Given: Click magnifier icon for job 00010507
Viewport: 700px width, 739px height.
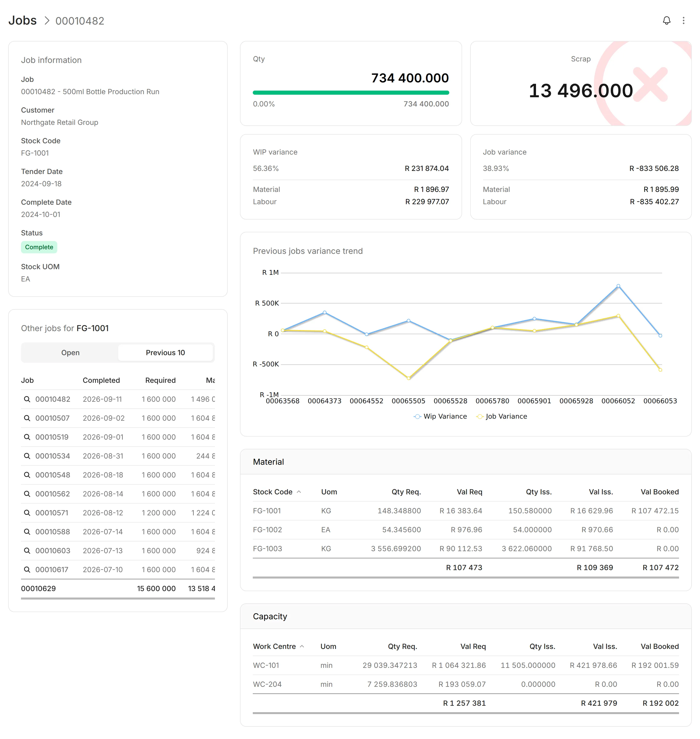Looking at the screenshot, I should pos(27,418).
